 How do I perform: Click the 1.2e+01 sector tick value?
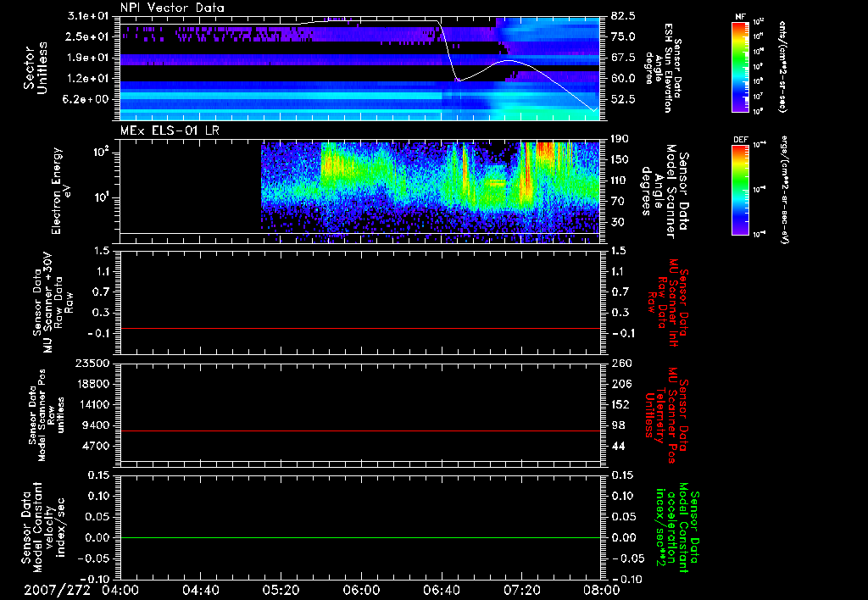coord(88,78)
